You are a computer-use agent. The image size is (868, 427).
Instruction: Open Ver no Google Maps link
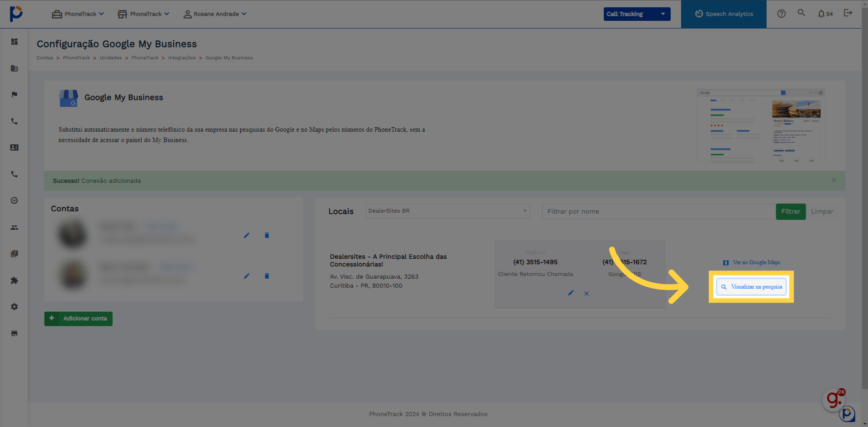752,262
